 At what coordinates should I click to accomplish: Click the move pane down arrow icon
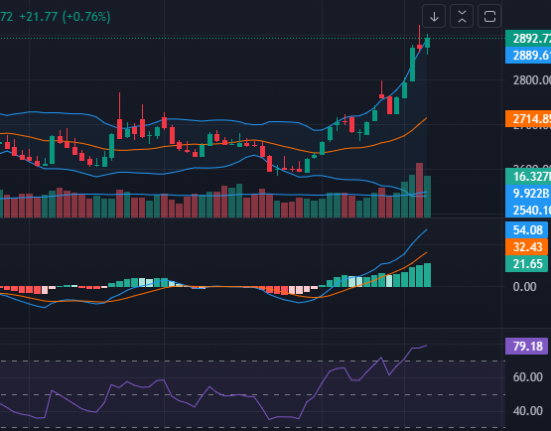pyautogui.click(x=434, y=16)
